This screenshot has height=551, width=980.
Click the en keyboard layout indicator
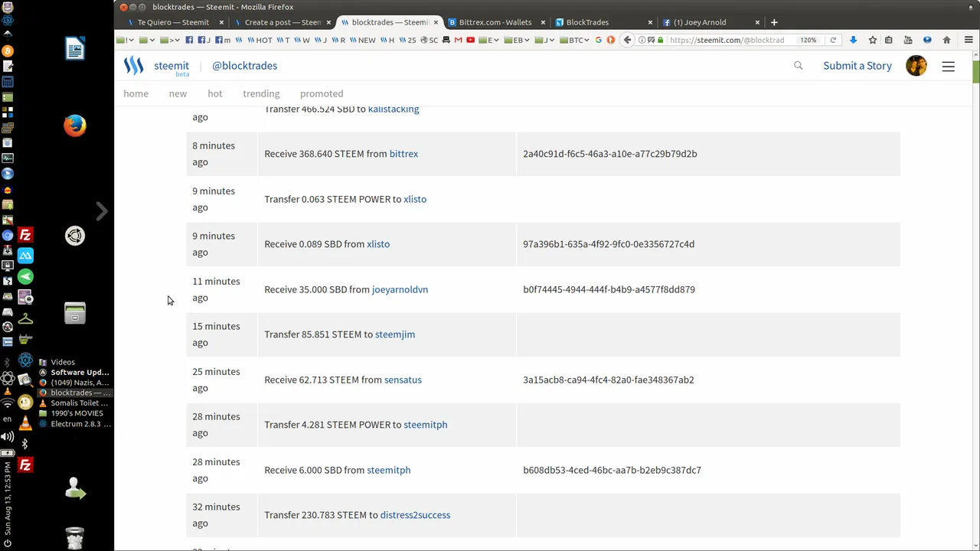tap(8, 419)
